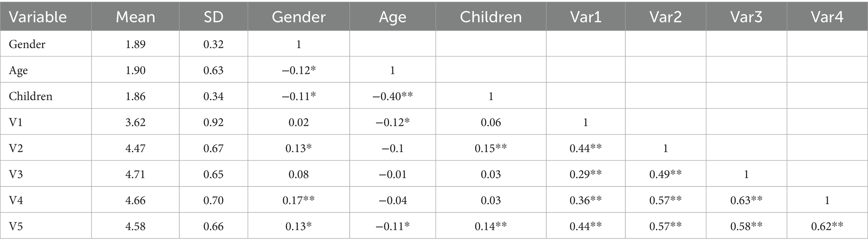This screenshot has height=246, width=868.
Task: Click the Variable header in first column
Action: point(38,17)
